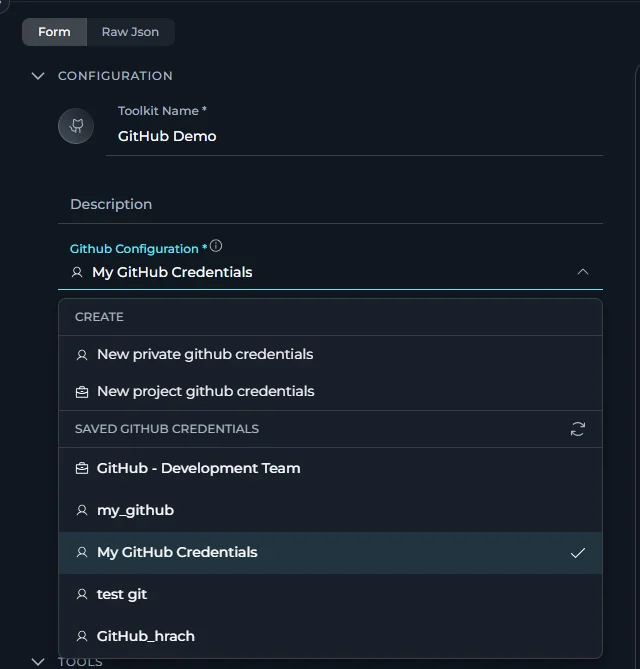Edit the Toolkit Name field GitHub Demo
The image size is (640, 669).
pos(354,137)
